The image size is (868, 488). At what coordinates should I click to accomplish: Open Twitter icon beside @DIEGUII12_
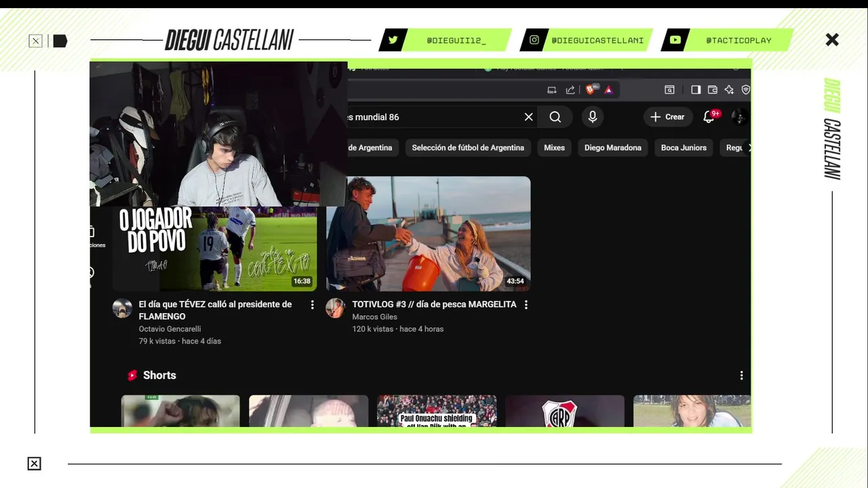coord(393,40)
